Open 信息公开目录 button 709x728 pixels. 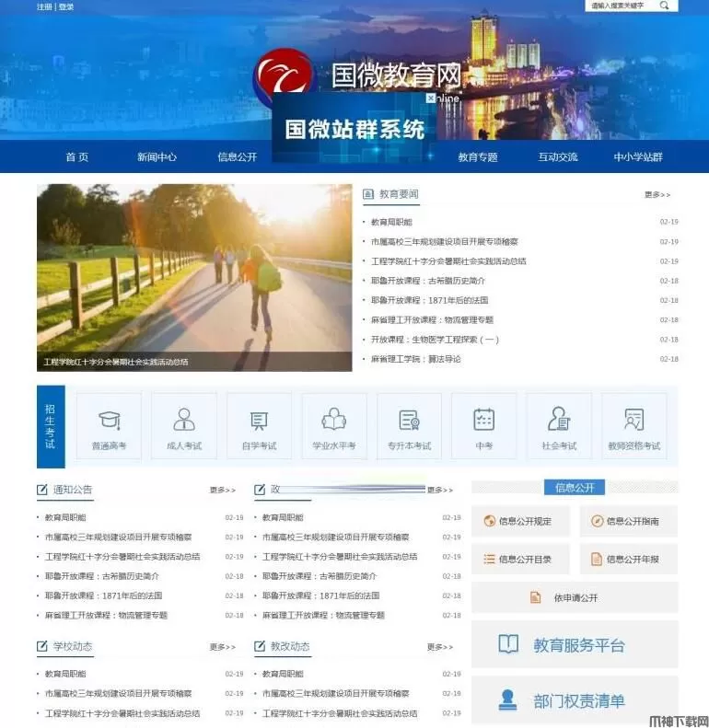pyautogui.click(x=520, y=559)
